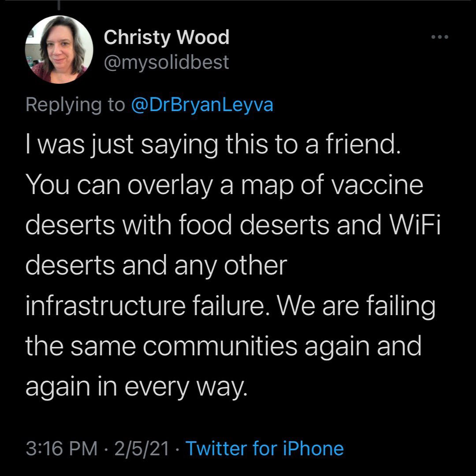Open Christy Wood's profile picture
This screenshot has height=476, width=476.
[x=59, y=49]
